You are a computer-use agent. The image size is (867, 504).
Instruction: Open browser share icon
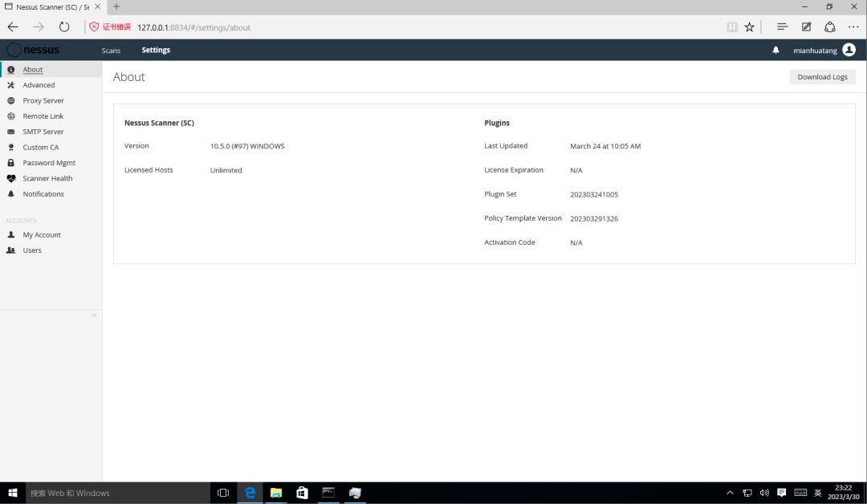tap(830, 27)
